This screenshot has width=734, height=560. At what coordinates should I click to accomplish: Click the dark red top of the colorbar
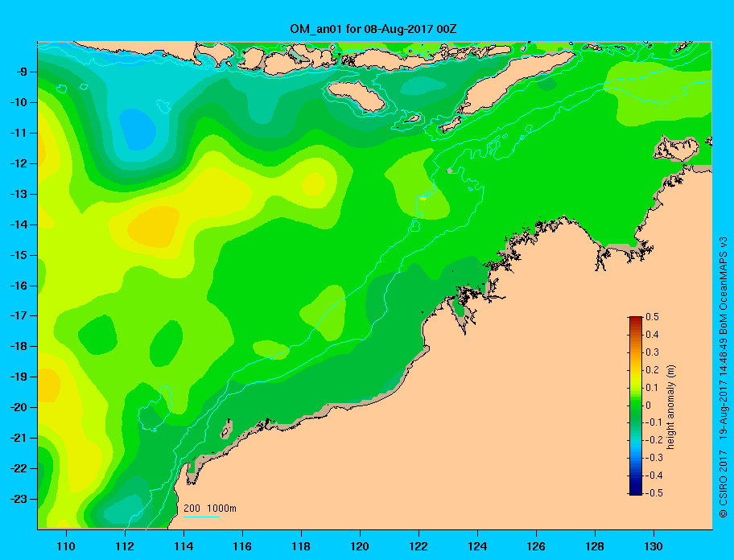click(636, 320)
